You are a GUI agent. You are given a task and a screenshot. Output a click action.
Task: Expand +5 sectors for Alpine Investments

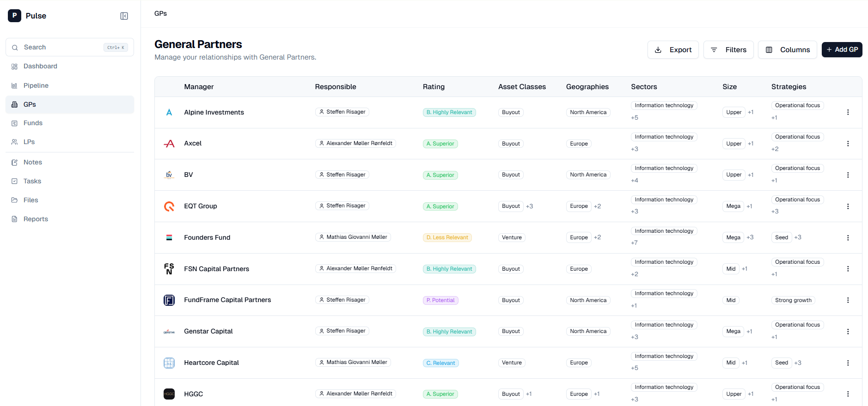tap(634, 117)
